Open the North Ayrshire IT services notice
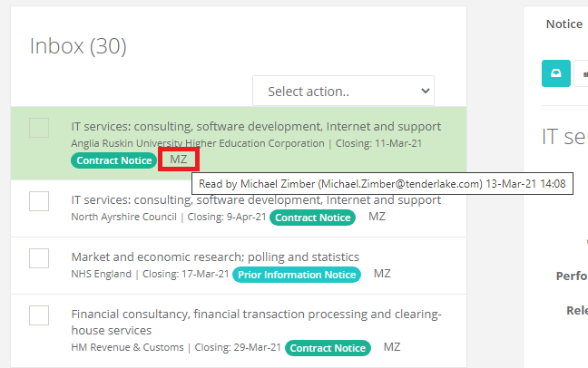Image resolution: width=588 pixels, height=368 pixels. (x=256, y=199)
